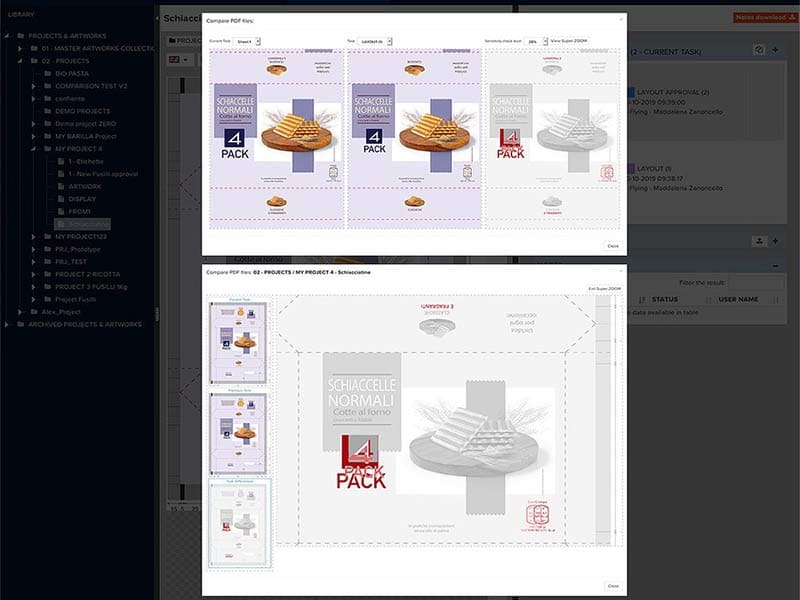Open the PROMI subfolder

[x=79, y=211]
